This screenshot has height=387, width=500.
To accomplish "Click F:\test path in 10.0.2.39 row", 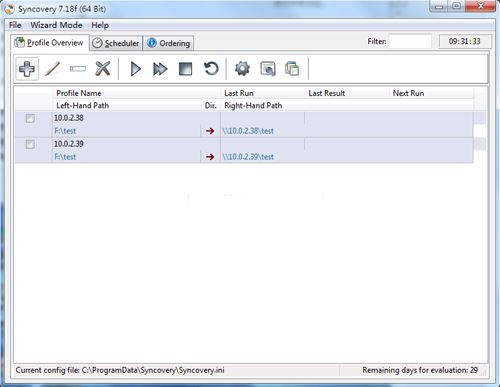I will 65,157.
